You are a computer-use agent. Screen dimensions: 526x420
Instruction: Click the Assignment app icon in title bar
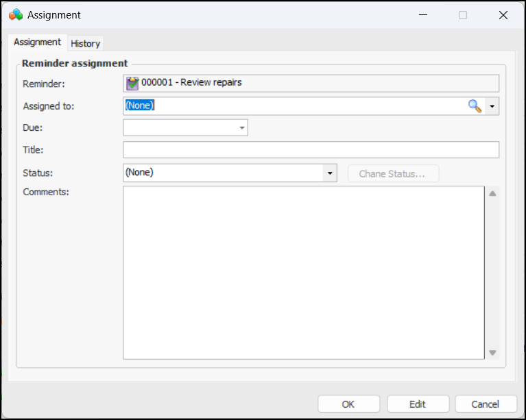[x=15, y=14]
